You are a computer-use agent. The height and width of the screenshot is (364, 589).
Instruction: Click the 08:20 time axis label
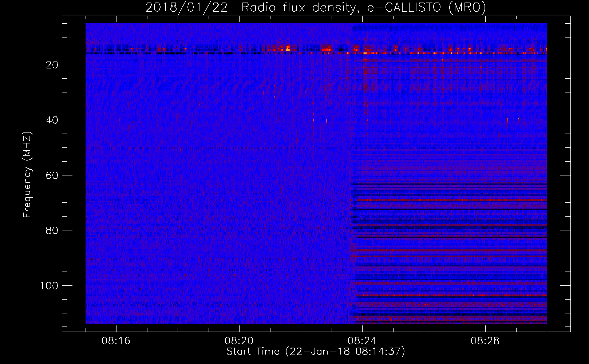pyautogui.click(x=239, y=341)
